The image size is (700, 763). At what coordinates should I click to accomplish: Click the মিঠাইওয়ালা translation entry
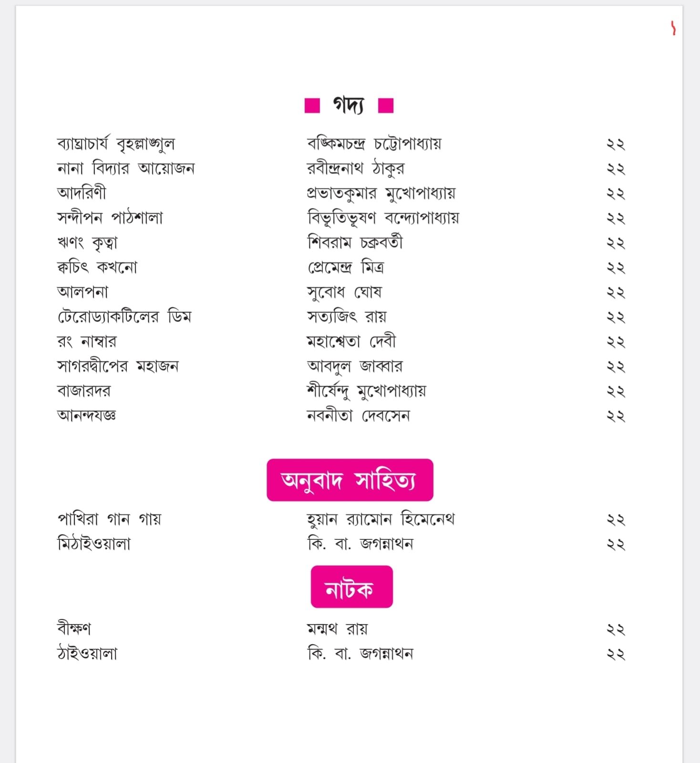93,544
